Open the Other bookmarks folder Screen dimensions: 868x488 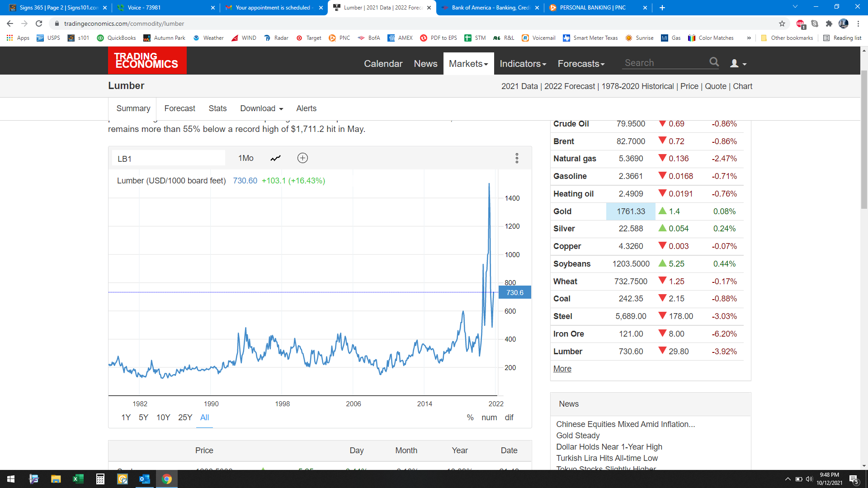tap(787, 38)
